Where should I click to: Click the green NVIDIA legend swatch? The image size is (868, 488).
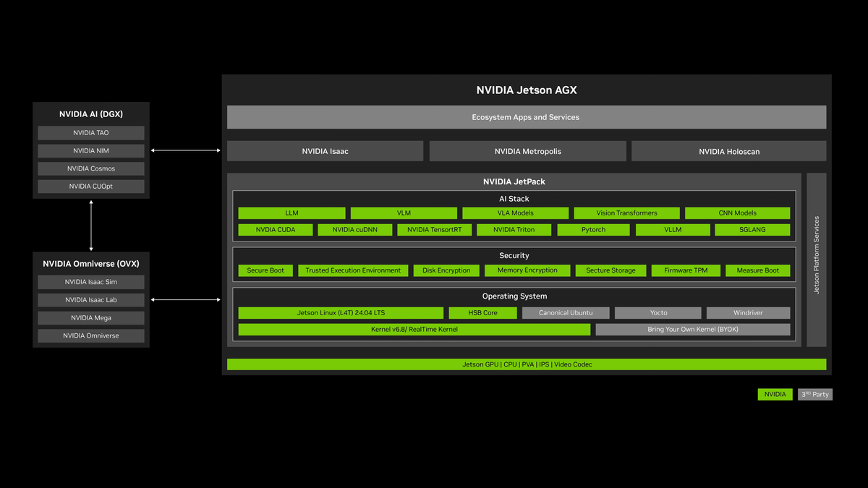point(775,395)
